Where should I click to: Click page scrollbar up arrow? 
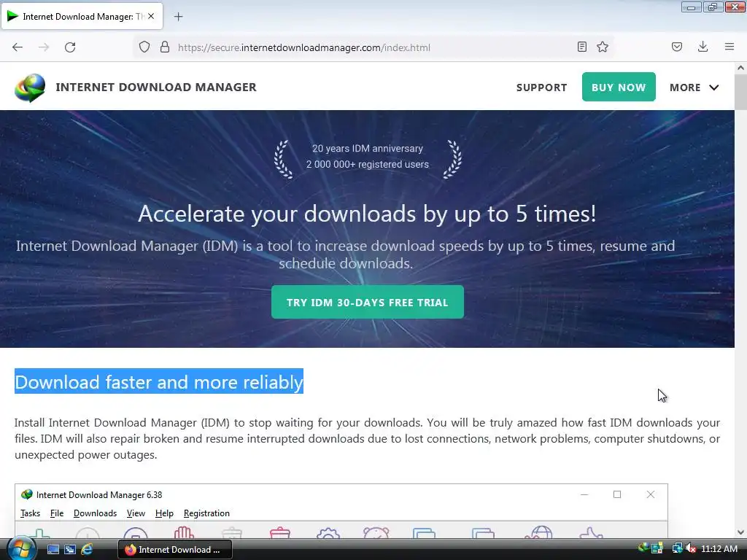740,68
